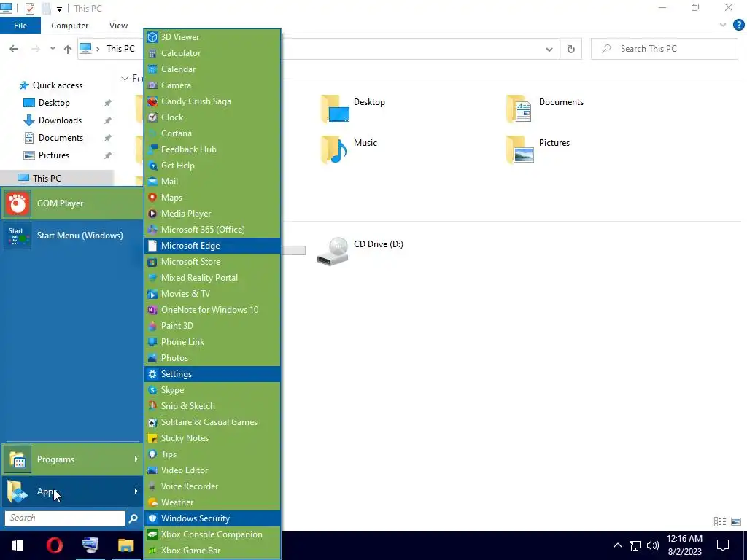Open the Pictures folder in This PC
Image resolution: width=747 pixels, height=560 pixels.
point(538,149)
